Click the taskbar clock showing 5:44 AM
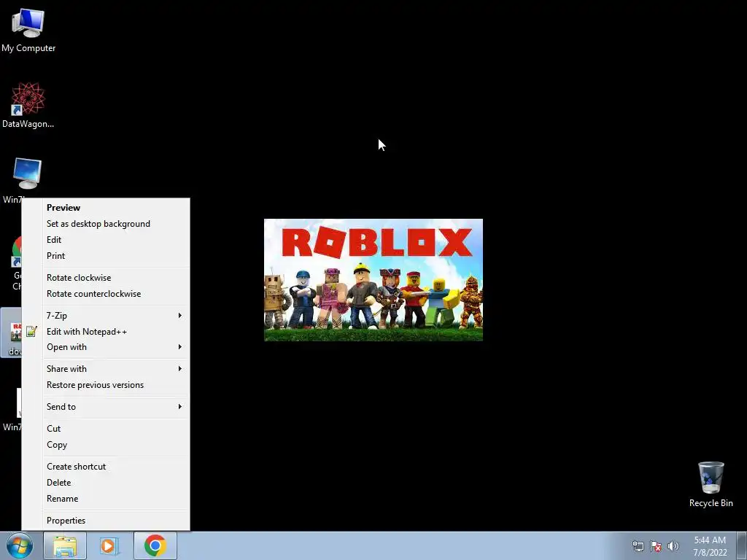This screenshot has width=747, height=560. tap(710, 546)
